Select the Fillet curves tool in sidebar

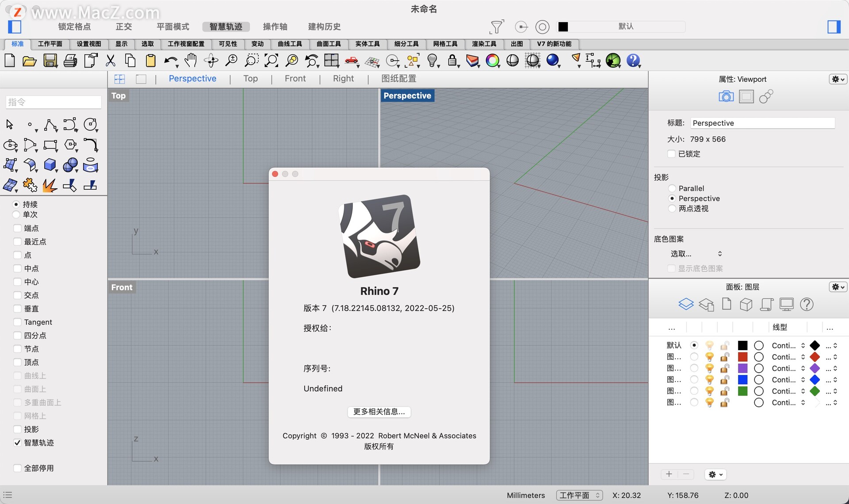(x=91, y=145)
